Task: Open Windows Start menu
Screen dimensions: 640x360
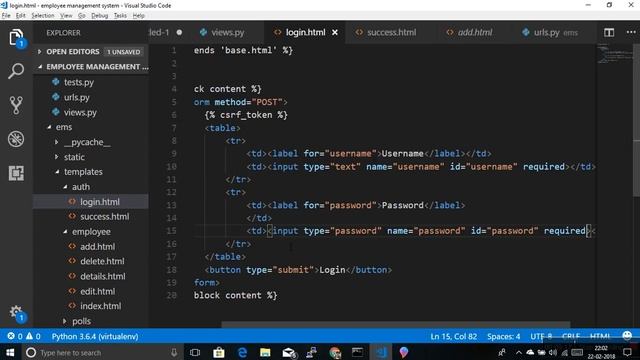Action: click(x=10, y=352)
